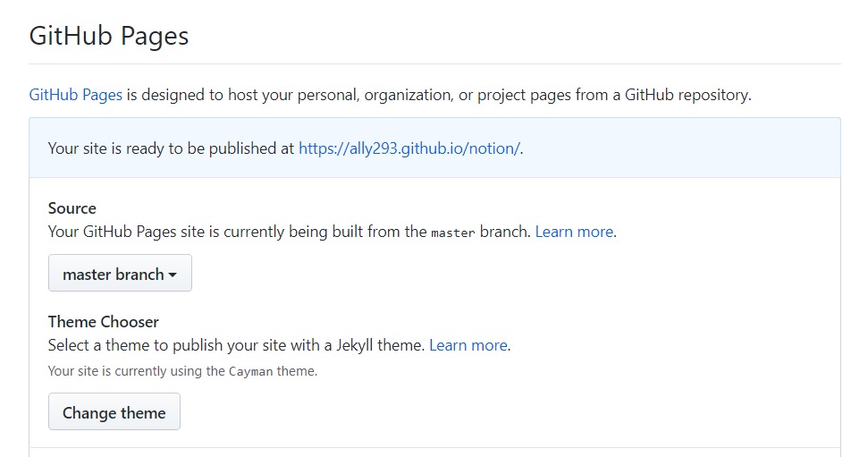Click the 'Theme Chooser' section label

click(x=104, y=322)
